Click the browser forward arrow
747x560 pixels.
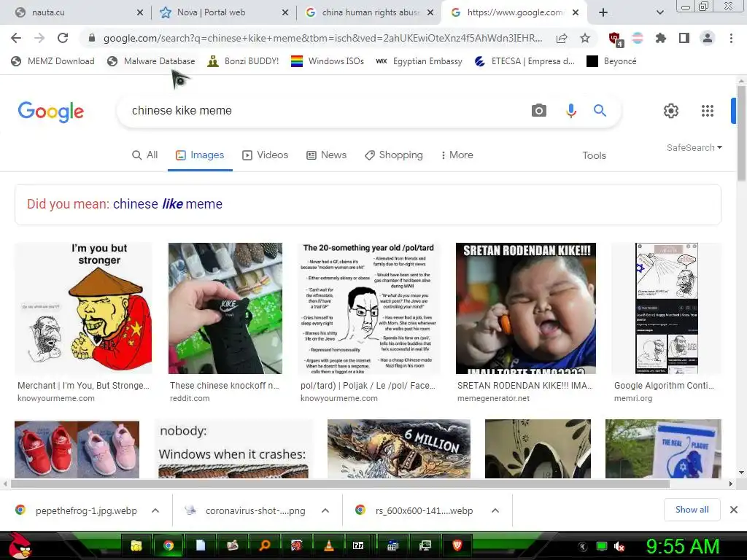coord(39,38)
